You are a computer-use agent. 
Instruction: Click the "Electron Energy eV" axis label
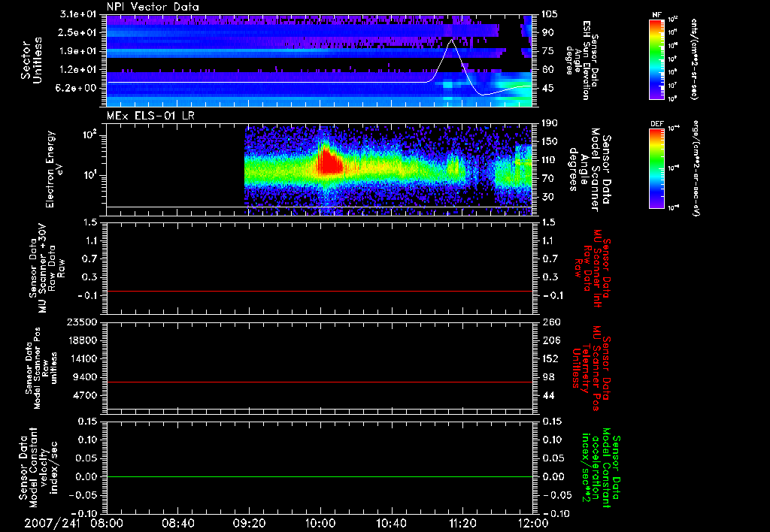(x=54, y=169)
